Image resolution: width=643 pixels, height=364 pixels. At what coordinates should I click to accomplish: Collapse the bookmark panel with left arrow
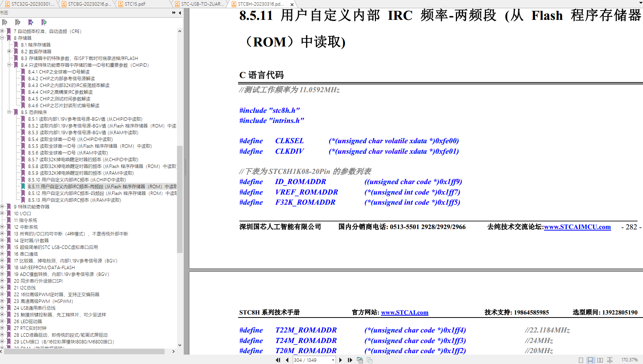tap(180, 13)
